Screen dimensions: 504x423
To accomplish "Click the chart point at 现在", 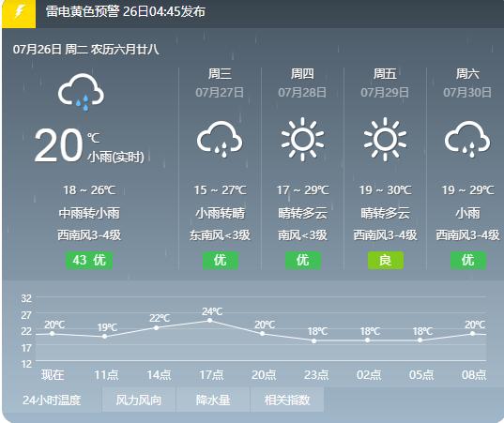I will [x=52, y=333].
